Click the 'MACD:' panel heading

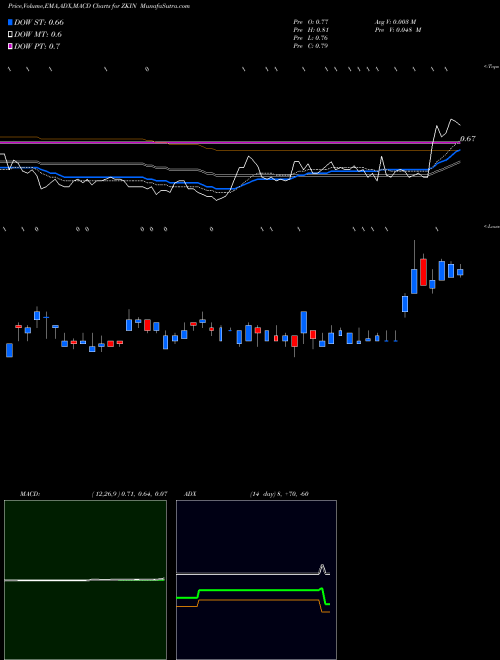tap(30, 493)
